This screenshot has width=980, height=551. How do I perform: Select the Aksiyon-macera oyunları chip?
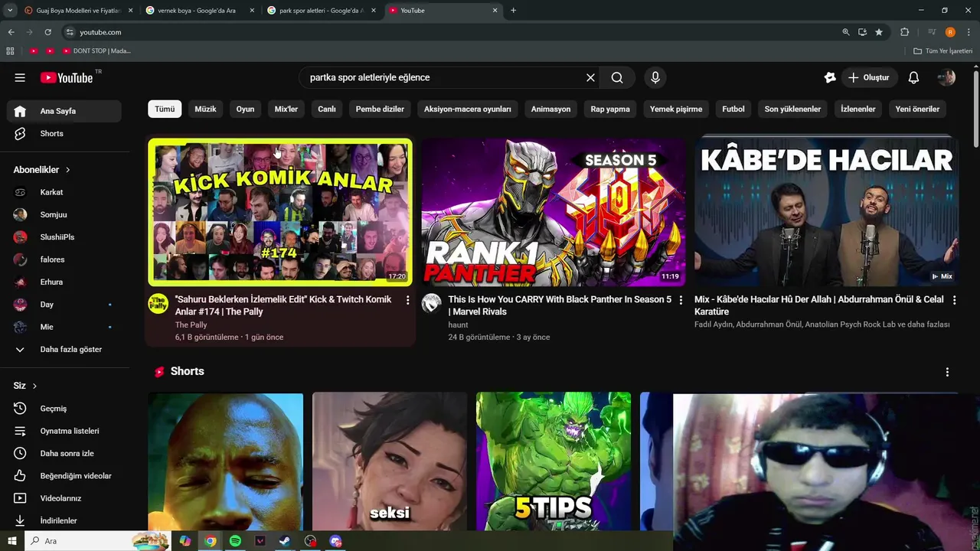pyautogui.click(x=468, y=109)
